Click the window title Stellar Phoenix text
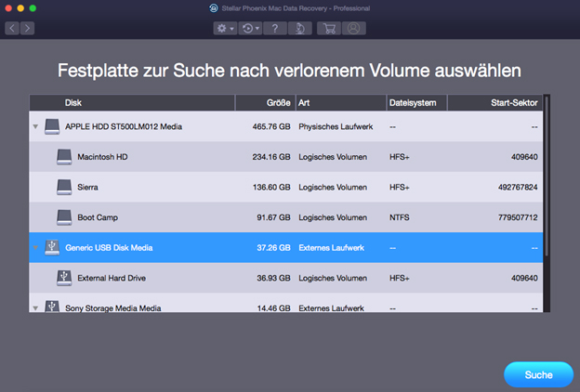The image size is (580, 392). [x=296, y=8]
